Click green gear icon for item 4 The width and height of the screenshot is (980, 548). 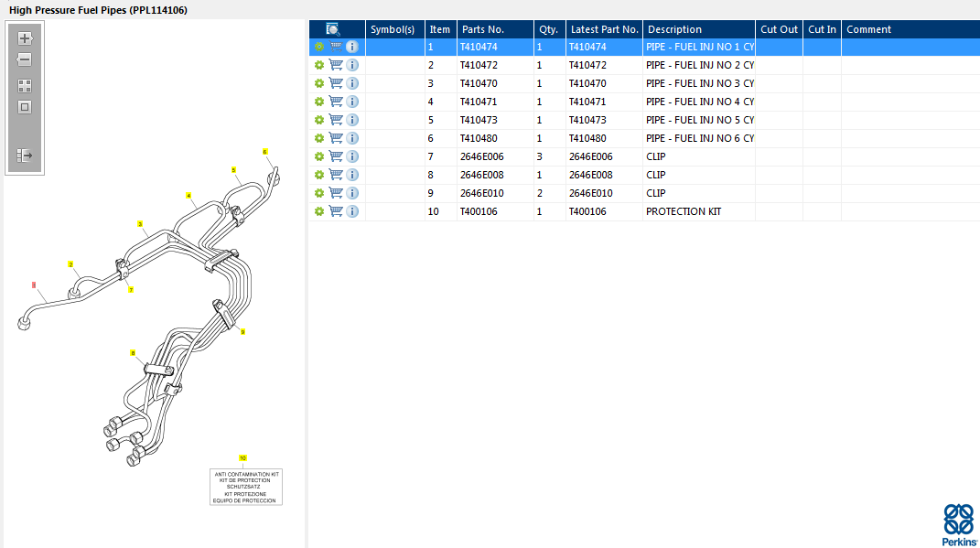click(x=319, y=102)
